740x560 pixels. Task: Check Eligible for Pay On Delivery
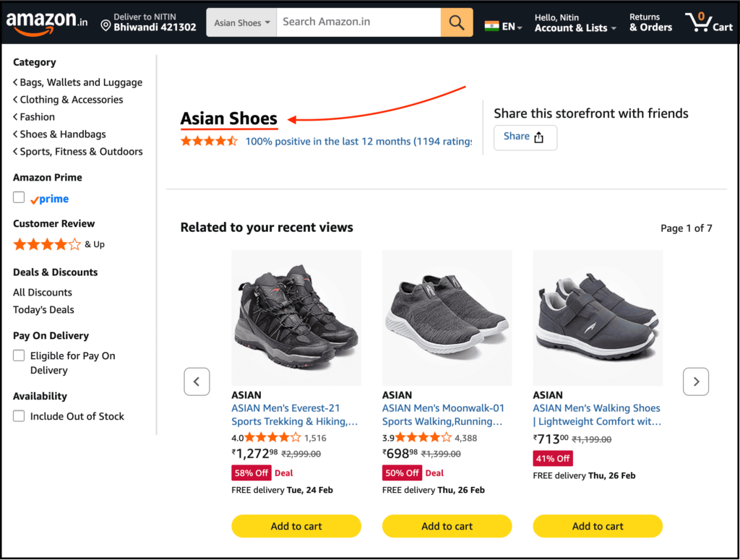pyautogui.click(x=19, y=356)
